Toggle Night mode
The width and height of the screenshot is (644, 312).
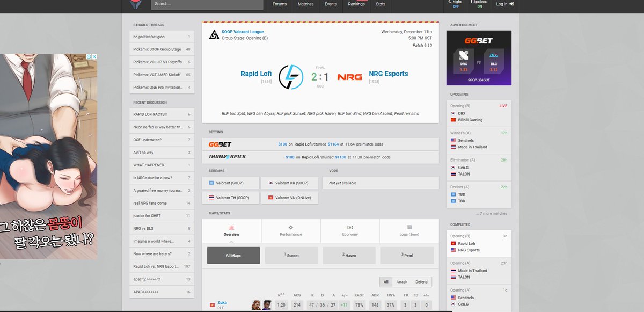tap(456, 4)
